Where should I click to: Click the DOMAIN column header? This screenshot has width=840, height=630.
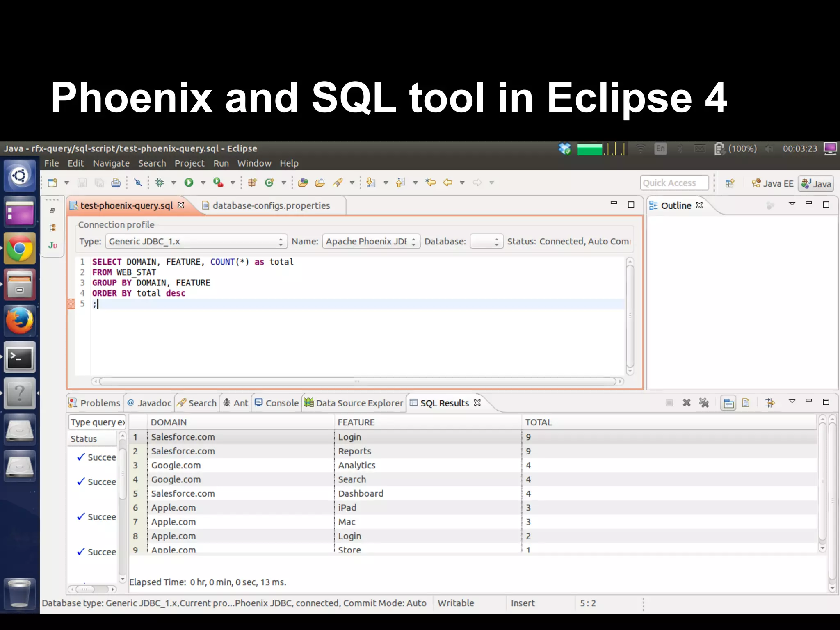241,422
